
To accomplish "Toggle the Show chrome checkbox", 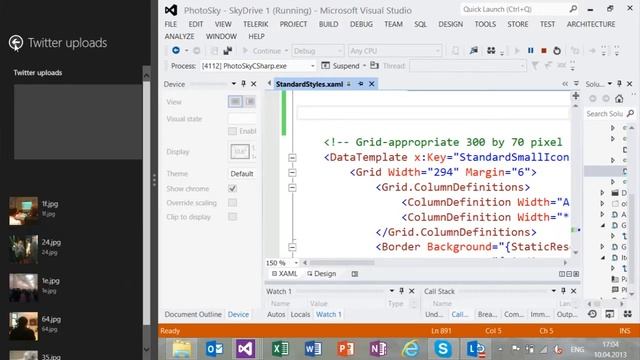I will click(x=232, y=189).
